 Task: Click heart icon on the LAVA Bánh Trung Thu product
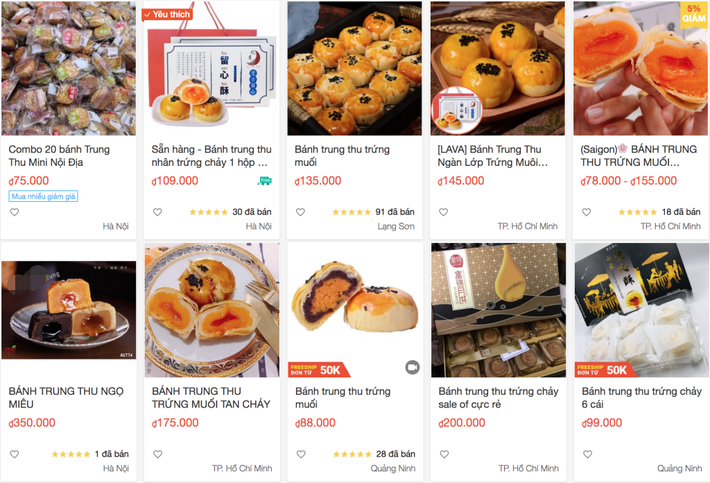[443, 212]
